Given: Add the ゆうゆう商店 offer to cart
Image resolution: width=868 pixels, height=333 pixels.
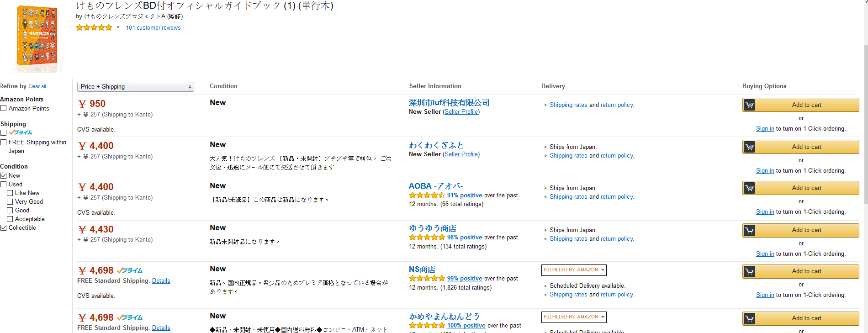Looking at the screenshot, I should pyautogui.click(x=801, y=230).
